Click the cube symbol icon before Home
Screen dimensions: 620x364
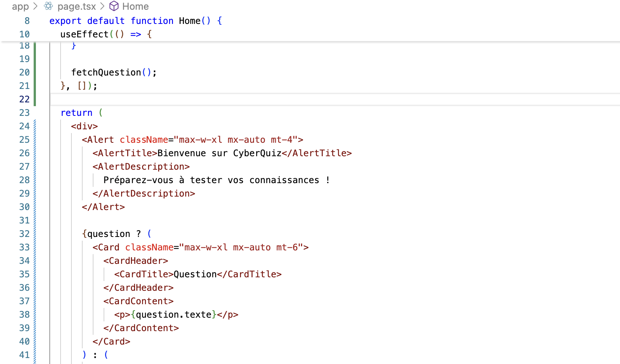coord(114,6)
